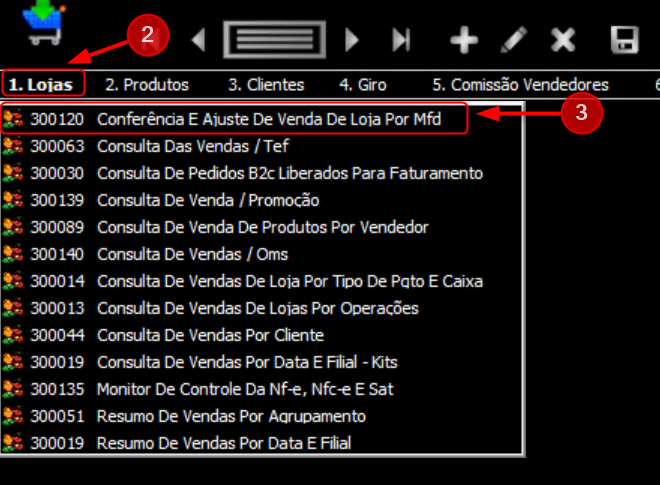Screen dimensions: 660x485
Task: Click the X delete icon
Action: pos(563,40)
